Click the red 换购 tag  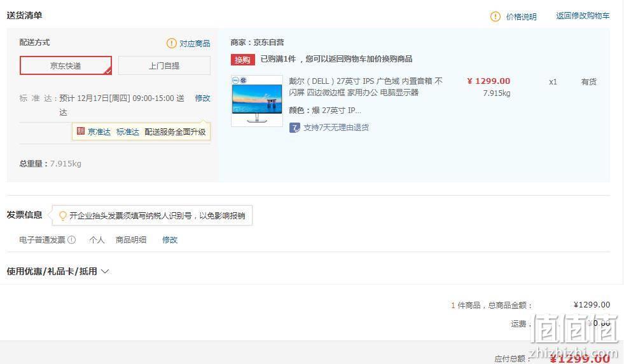[x=242, y=60]
